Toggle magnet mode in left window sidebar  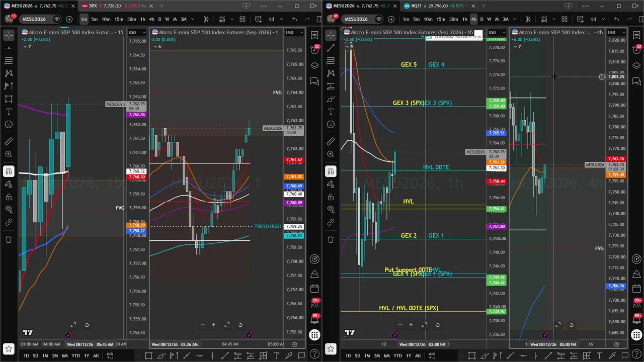(x=9, y=171)
